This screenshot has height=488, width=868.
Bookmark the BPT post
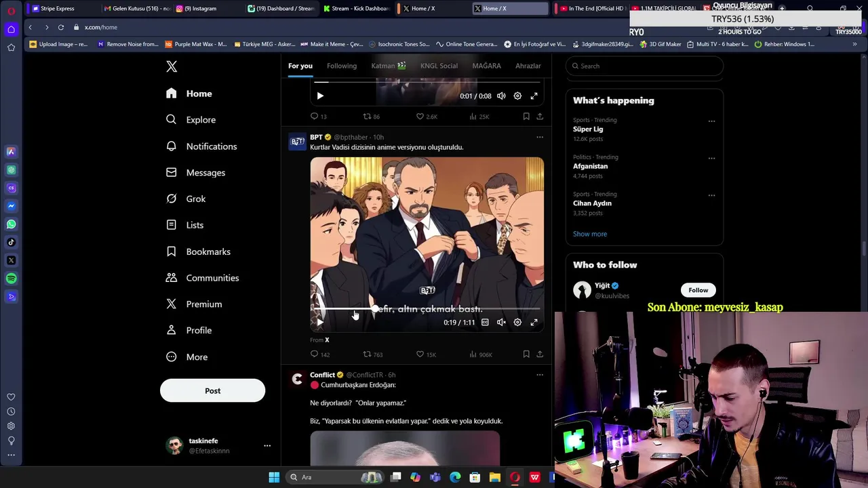click(x=526, y=354)
